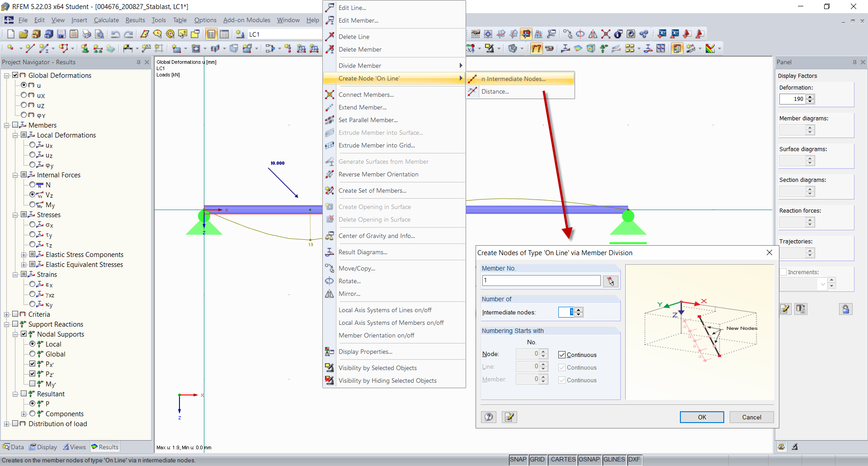Increase the Deformation factor stepper

(810, 96)
